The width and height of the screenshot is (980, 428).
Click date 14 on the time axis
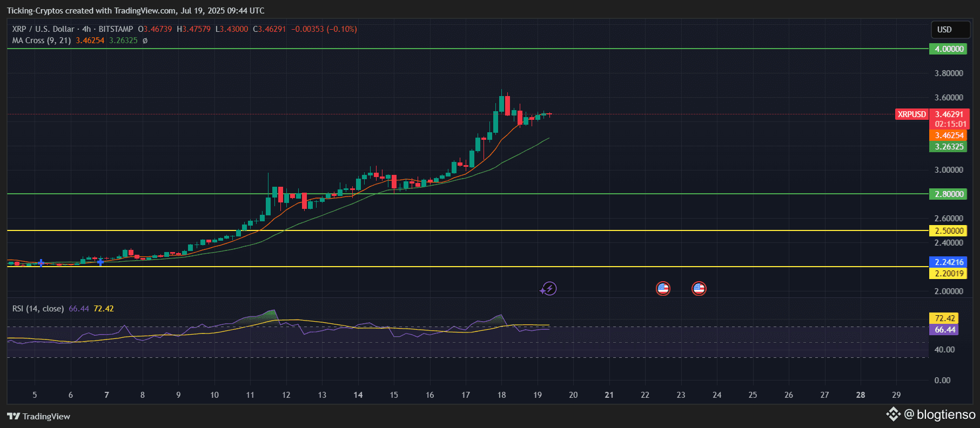[x=358, y=395]
